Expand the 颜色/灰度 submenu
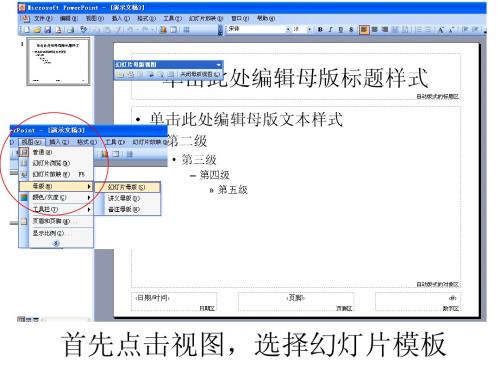Screen dimensions: 500x375 (x=56, y=198)
